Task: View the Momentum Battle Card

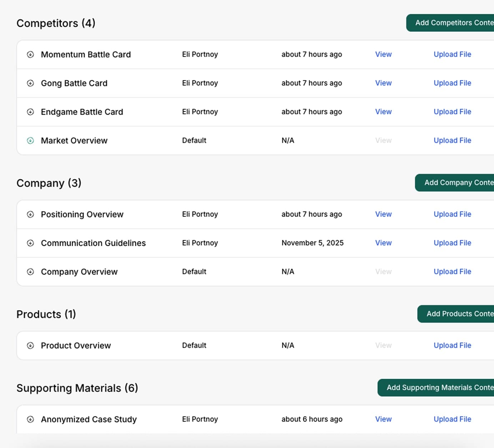Action: [383, 54]
